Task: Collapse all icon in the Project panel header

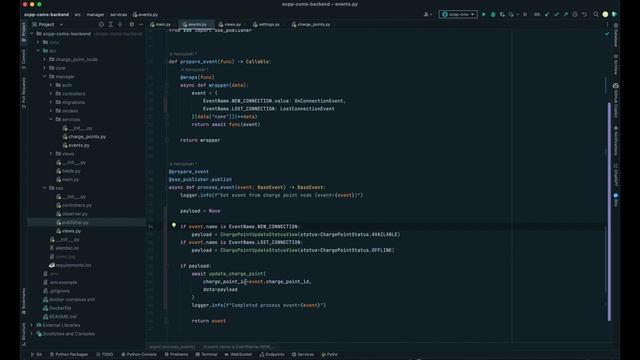Action: 120,24
